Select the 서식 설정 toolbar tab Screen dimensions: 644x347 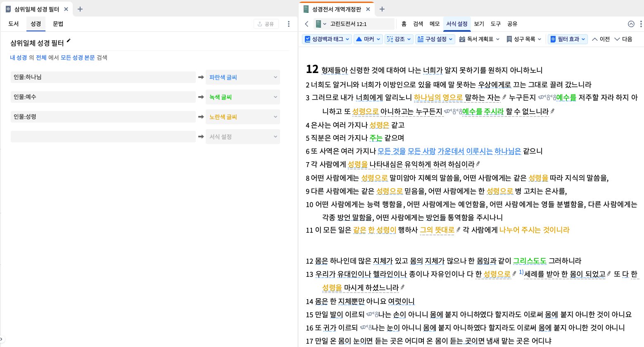tap(457, 24)
